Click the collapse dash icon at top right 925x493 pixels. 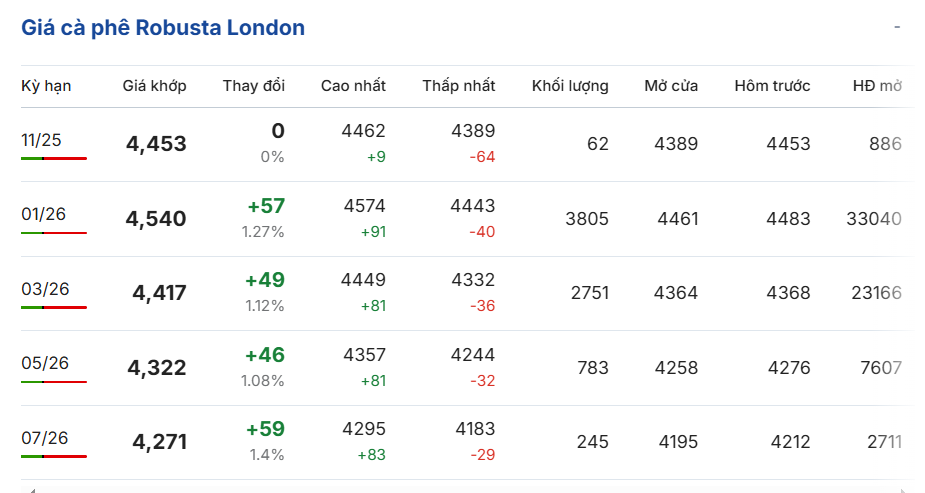click(x=897, y=27)
